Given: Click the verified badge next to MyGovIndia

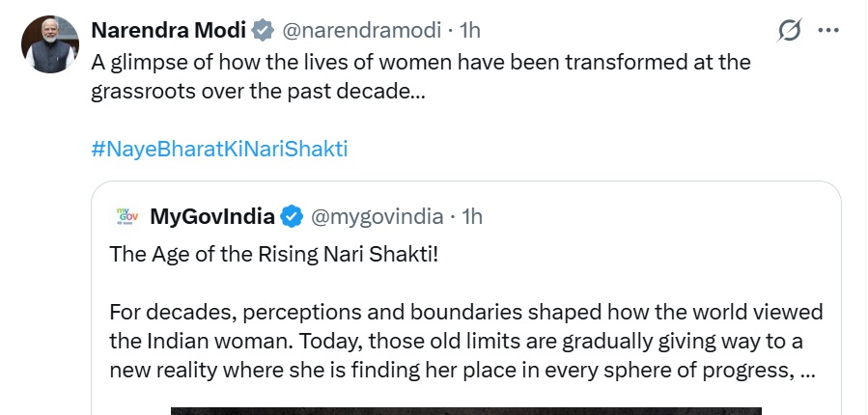Looking at the screenshot, I should (293, 215).
